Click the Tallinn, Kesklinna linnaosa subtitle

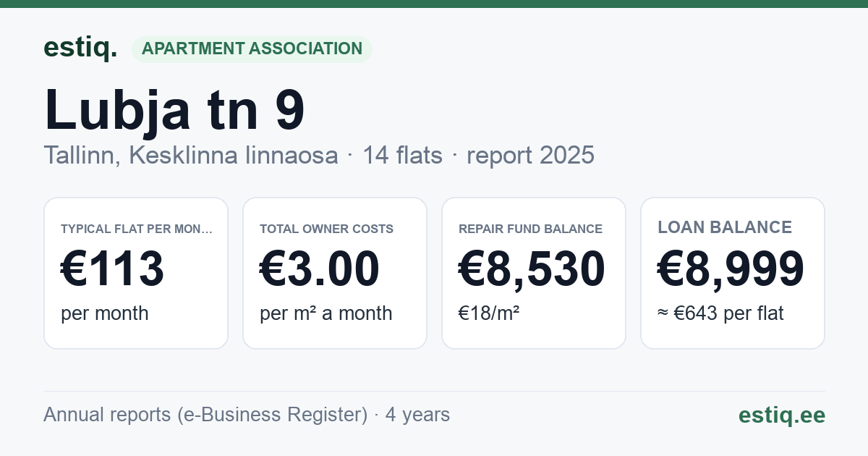pyautogui.click(x=191, y=155)
